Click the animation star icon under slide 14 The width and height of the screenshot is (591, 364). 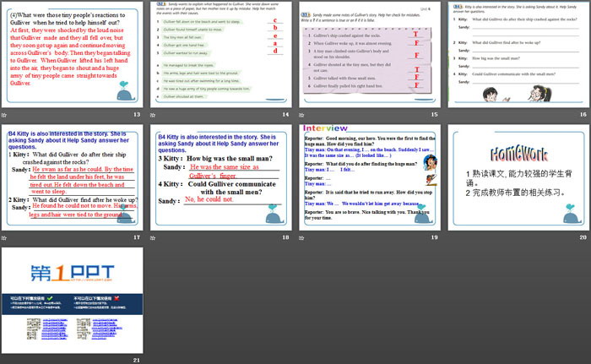click(x=153, y=115)
